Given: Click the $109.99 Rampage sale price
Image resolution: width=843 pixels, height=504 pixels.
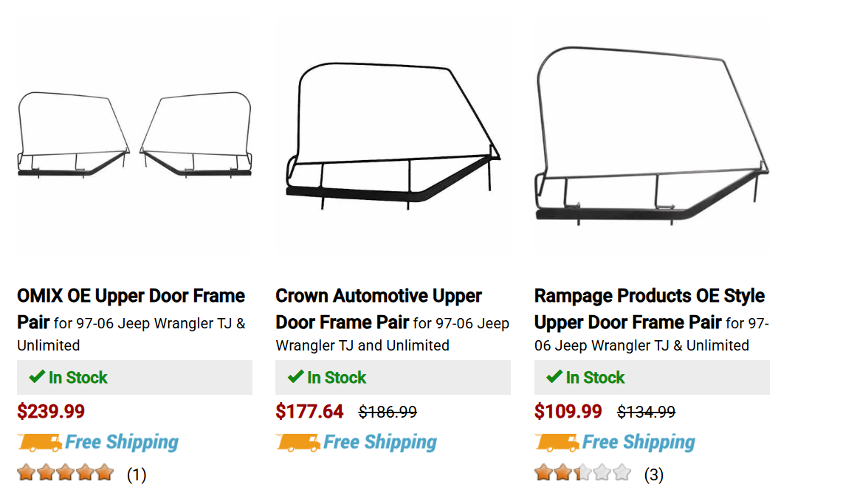Looking at the screenshot, I should point(568,411).
